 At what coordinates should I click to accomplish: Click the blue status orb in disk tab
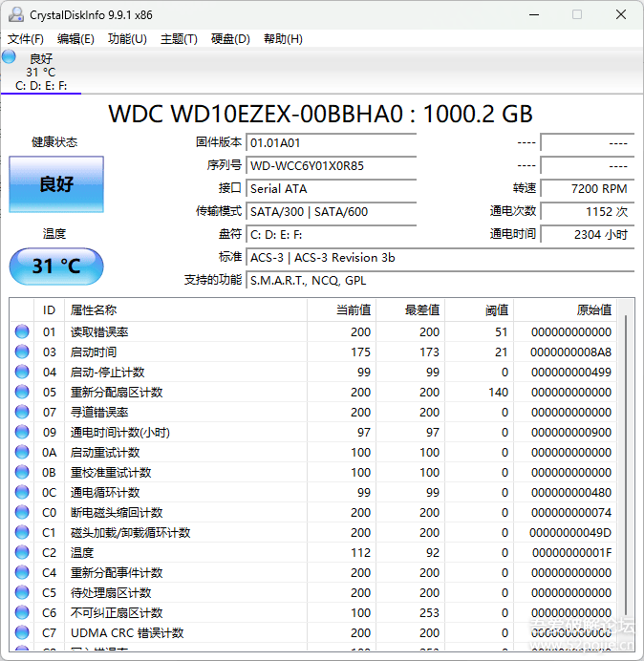[9, 56]
